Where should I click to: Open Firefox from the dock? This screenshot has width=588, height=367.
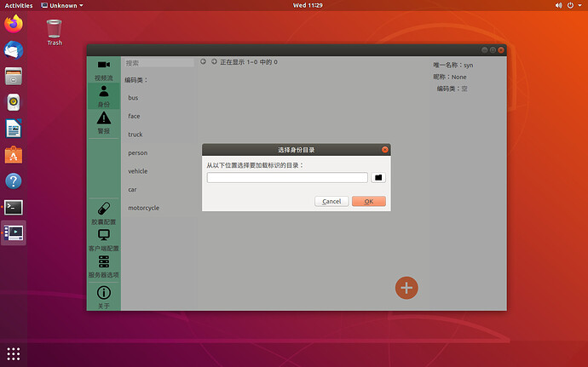tap(14, 24)
